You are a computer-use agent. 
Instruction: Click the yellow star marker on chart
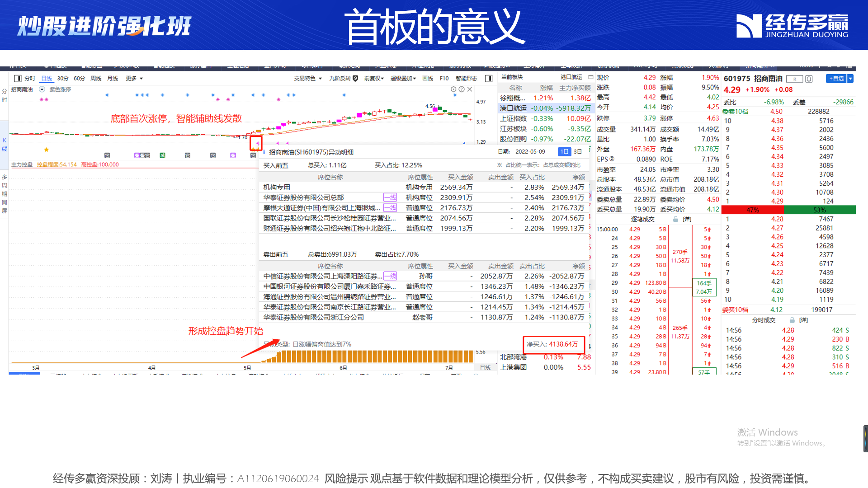point(46,150)
